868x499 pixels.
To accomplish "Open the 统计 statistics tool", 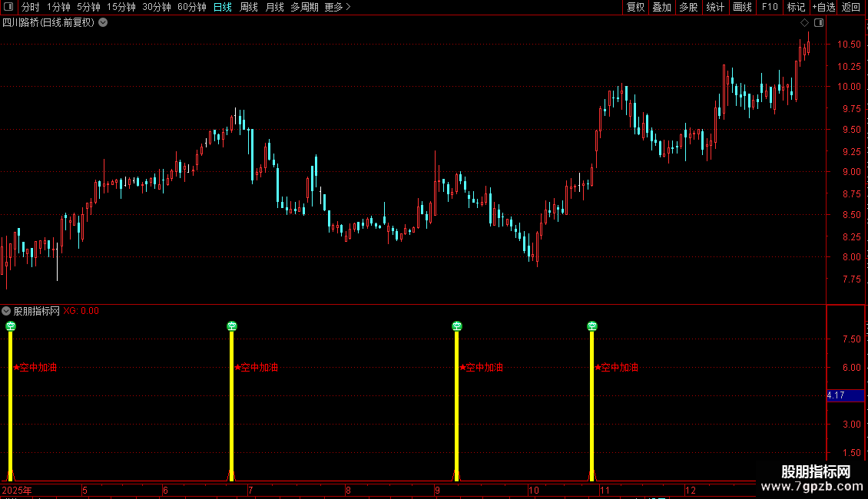I will (x=715, y=7).
